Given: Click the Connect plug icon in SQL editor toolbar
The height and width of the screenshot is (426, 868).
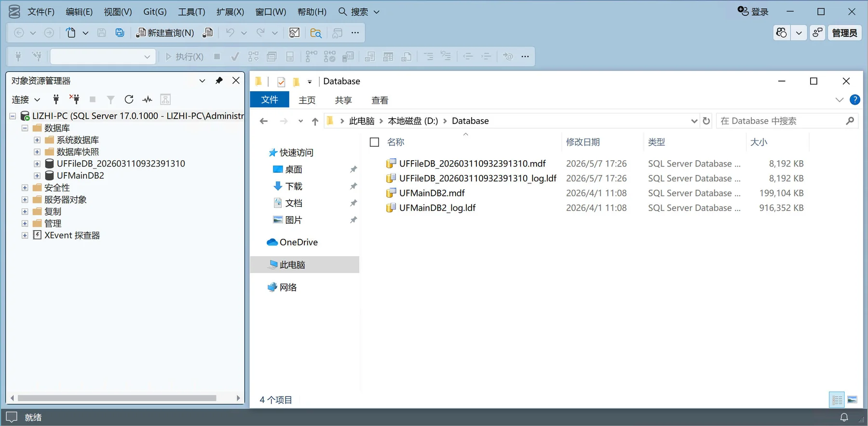Looking at the screenshot, I should coord(18,57).
